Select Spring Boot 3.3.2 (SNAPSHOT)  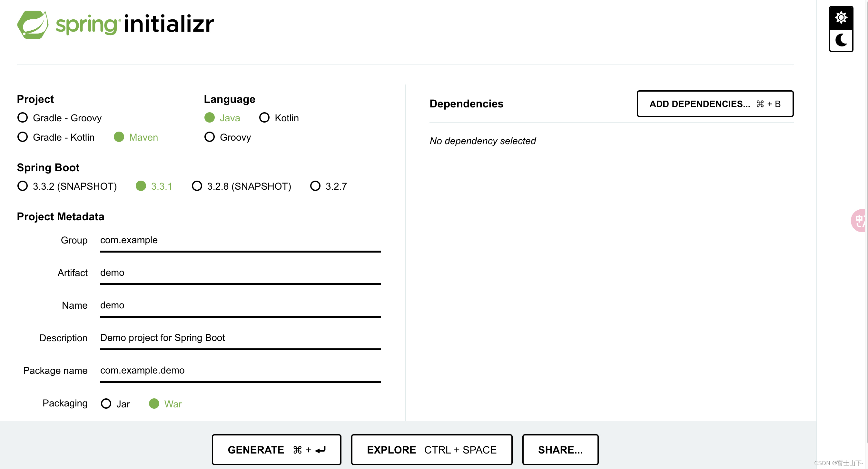[22, 186]
